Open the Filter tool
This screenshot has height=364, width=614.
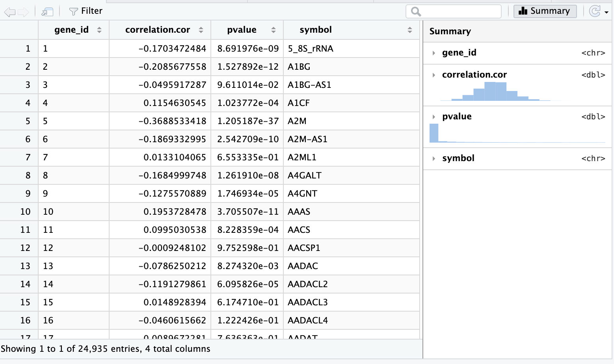tap(86, 11)
